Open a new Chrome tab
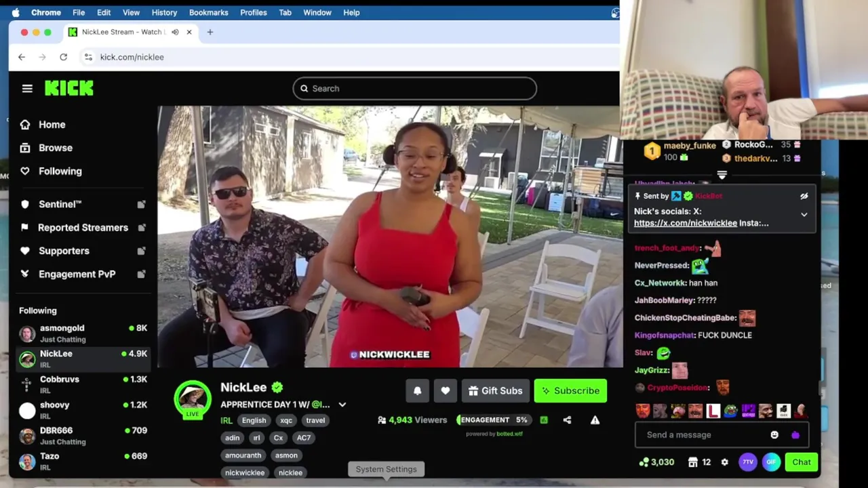Image resolution: width=868 pixels, height=488 pixels. pyautogui.click(x=210, y=32)
